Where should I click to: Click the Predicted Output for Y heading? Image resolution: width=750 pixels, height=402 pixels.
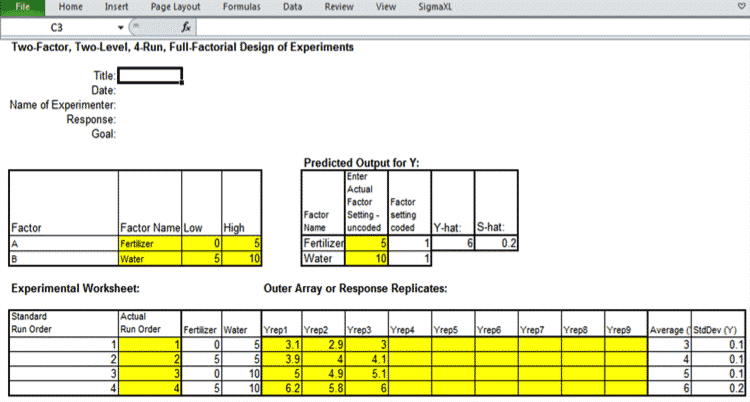coord(362,163)
